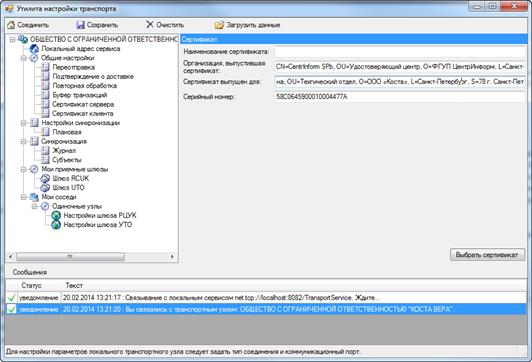The height and width of the screenshot is (362, 532).
Task: Select Настройки шлюза УТО label
Action: tap(98, 225)
